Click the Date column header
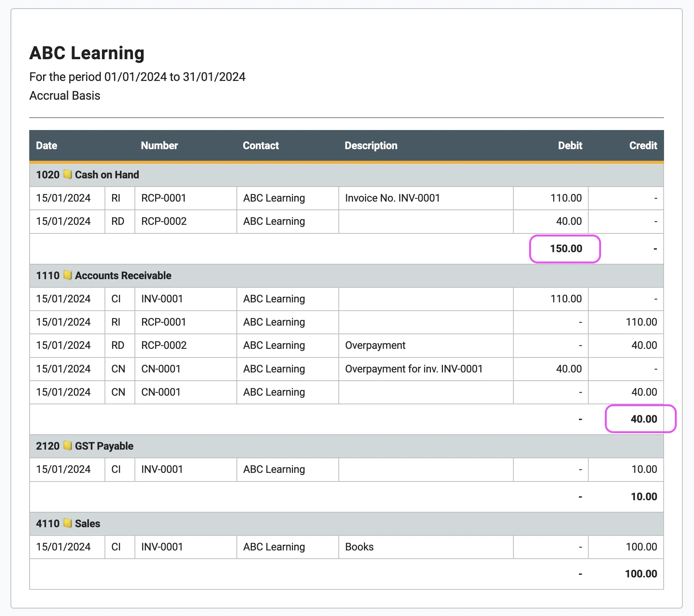 pyautogui.click(x=46, y=145)
